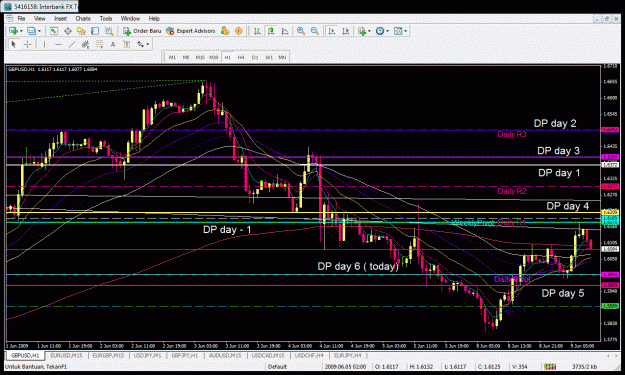Toggle chart Auto Scroll
The image size is (625, 375).
pos(331,31)
